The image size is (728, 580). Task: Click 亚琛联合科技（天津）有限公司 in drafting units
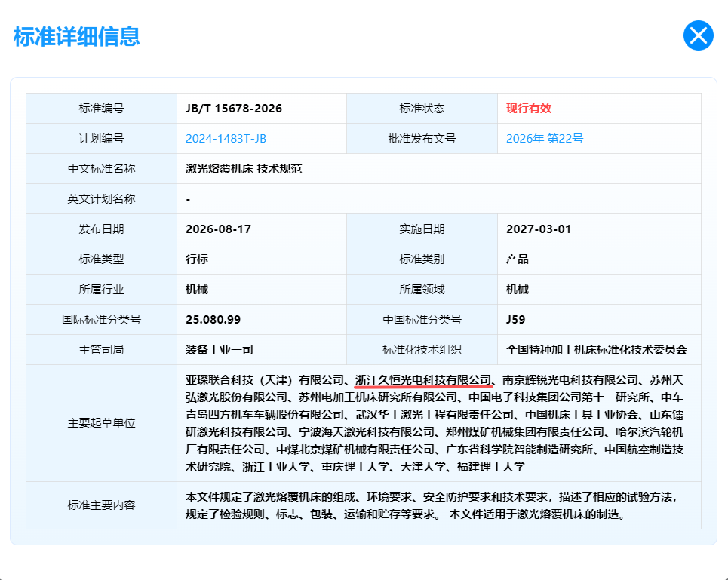(x=264, y=380)
